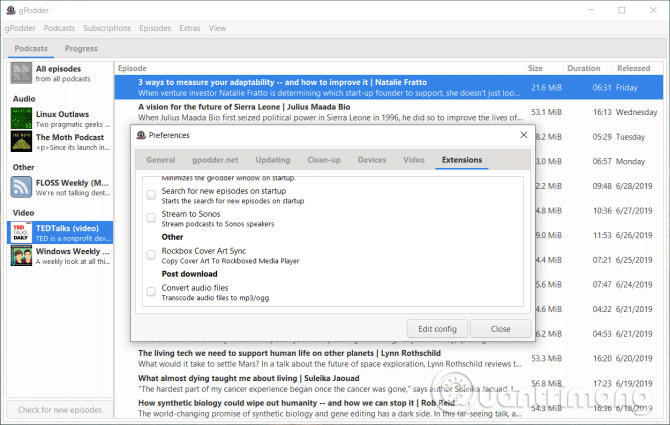Enable Convert audio files extension
The width and height of the screenshot is (670, 425).
point(151,292)
